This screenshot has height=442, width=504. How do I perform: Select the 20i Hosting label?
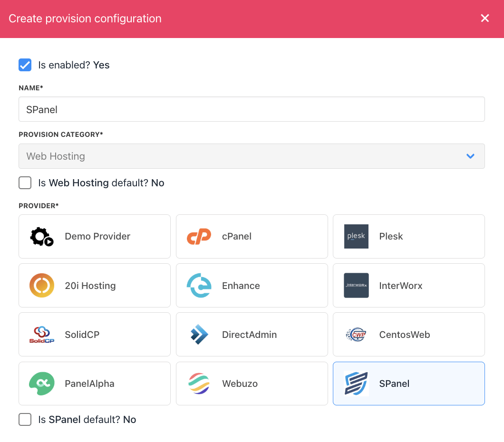[90, 286]
